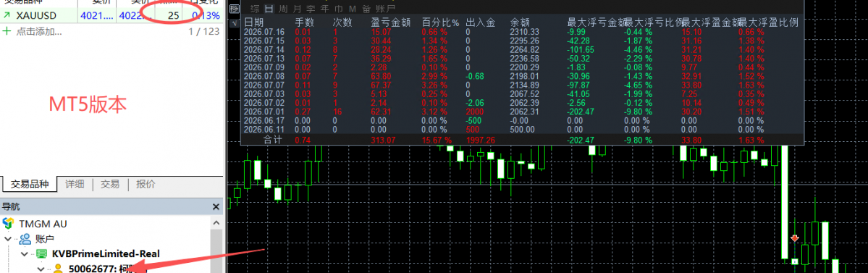Select KVBPrimeLimited-Real in navigator tree
868x273 pixels.
tap(106, 253)
